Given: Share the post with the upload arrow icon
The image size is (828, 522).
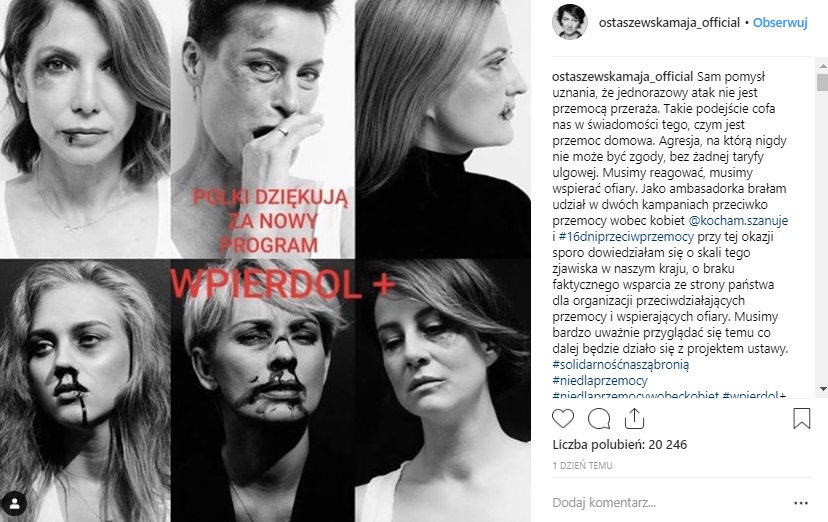Looking at the screenshot, I should tap(634, 419).
